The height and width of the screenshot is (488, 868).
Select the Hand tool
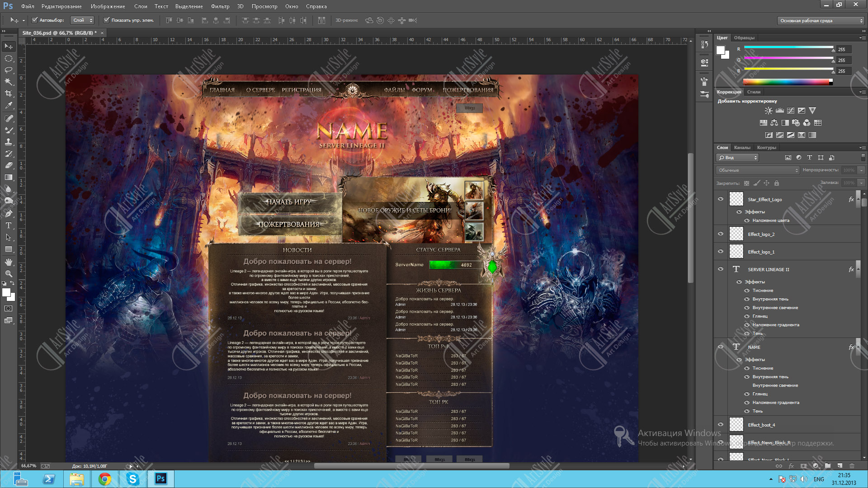(x=9, y=262)
